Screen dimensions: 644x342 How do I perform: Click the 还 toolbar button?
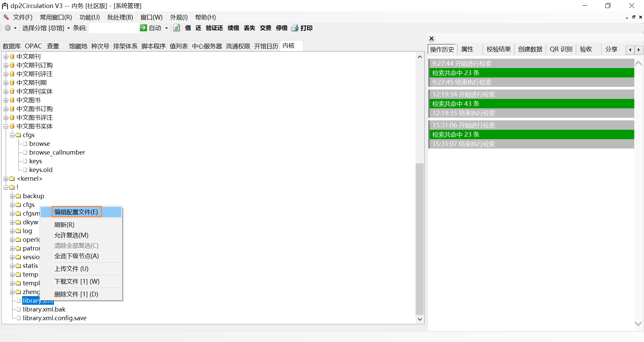[x=199, y=28]
